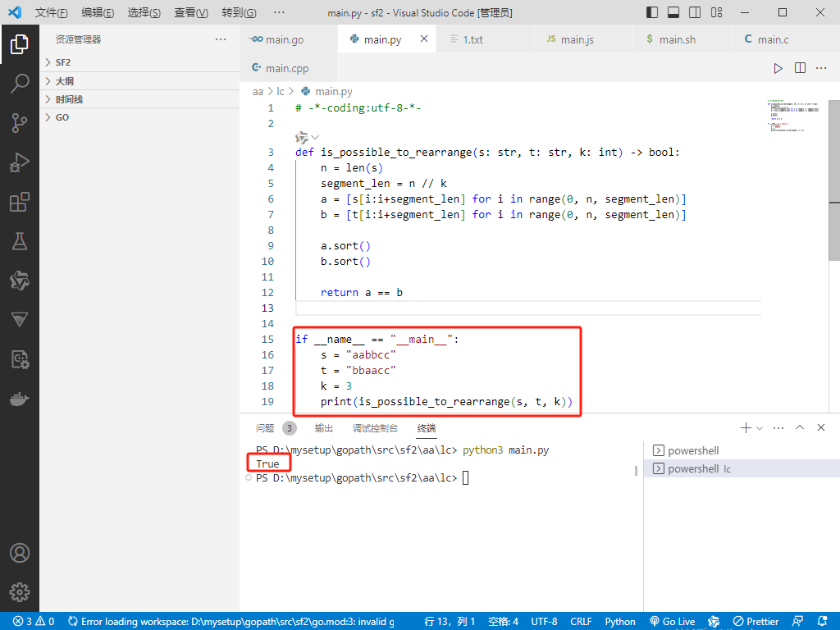Viewport: 840px width, 630px height.
Task: Open the terminal launch profile dropdown
Action: 760,428
